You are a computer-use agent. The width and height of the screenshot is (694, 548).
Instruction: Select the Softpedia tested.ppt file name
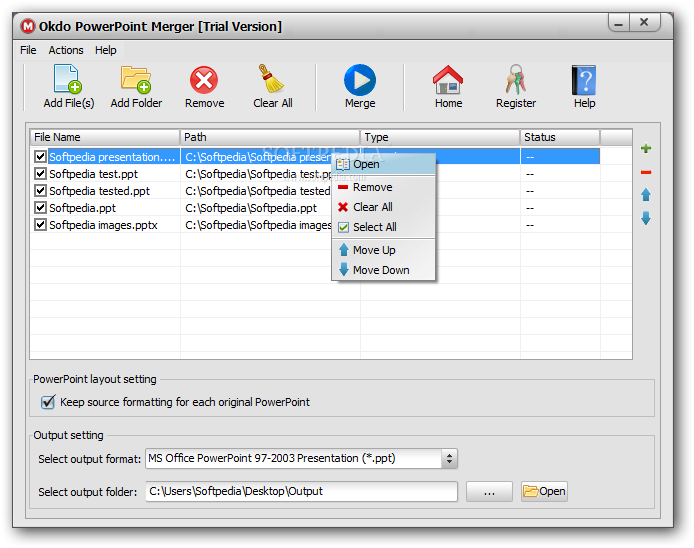[x=100, y=191]
